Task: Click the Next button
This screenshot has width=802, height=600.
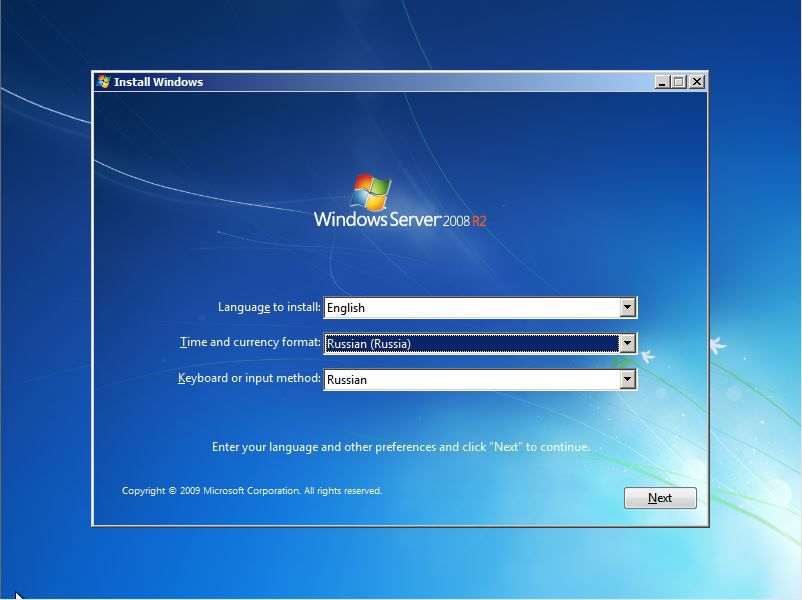Action: click(x=660, y=498)
